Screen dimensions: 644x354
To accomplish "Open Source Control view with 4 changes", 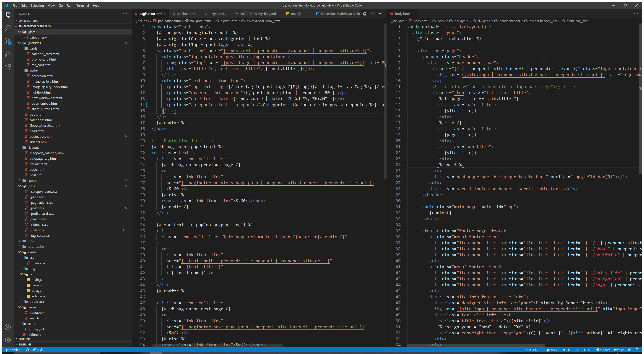I will click(8, 41).
